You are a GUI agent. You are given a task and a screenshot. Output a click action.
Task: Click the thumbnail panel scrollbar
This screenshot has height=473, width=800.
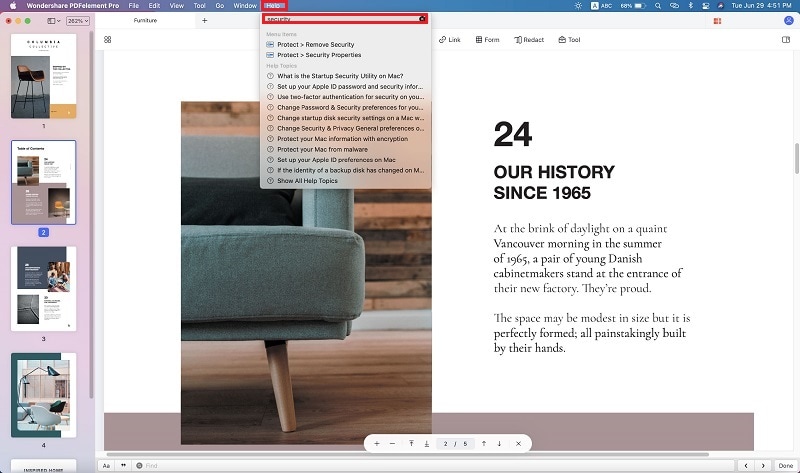pos(91,214)
